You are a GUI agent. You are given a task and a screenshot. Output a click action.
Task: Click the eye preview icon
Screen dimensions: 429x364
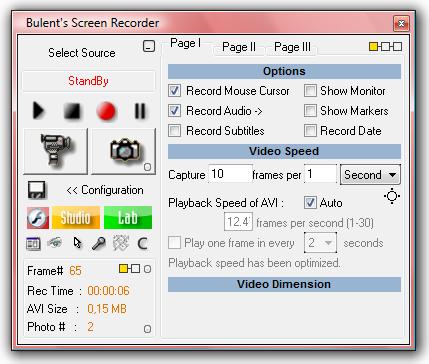coord(55,242)
